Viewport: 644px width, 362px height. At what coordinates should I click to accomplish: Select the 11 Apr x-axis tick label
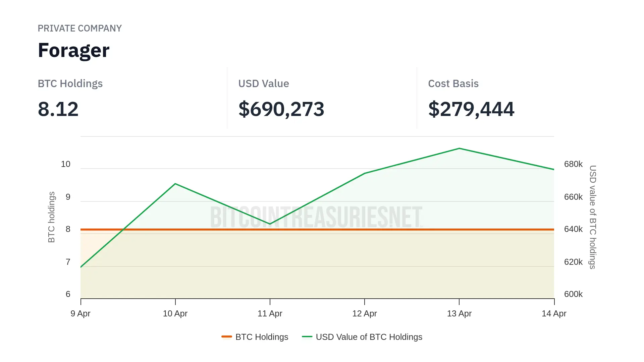(270, 313)
